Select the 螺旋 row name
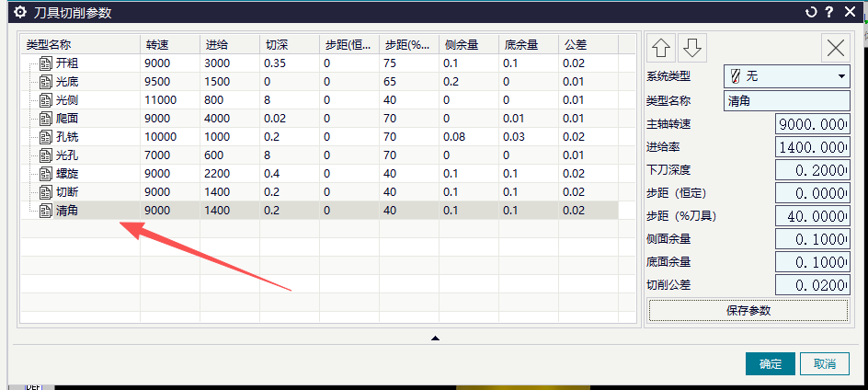Image resolution: width=868 pixels, height=390 pixels. click(67, 174)
